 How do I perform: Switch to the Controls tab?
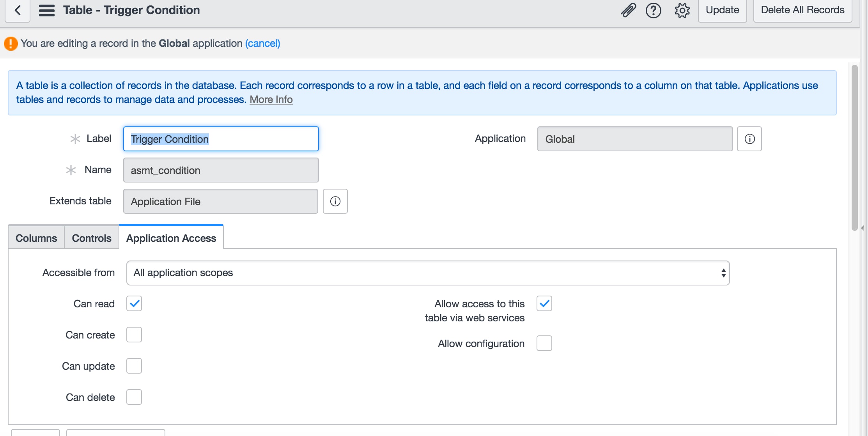[92, 238]
